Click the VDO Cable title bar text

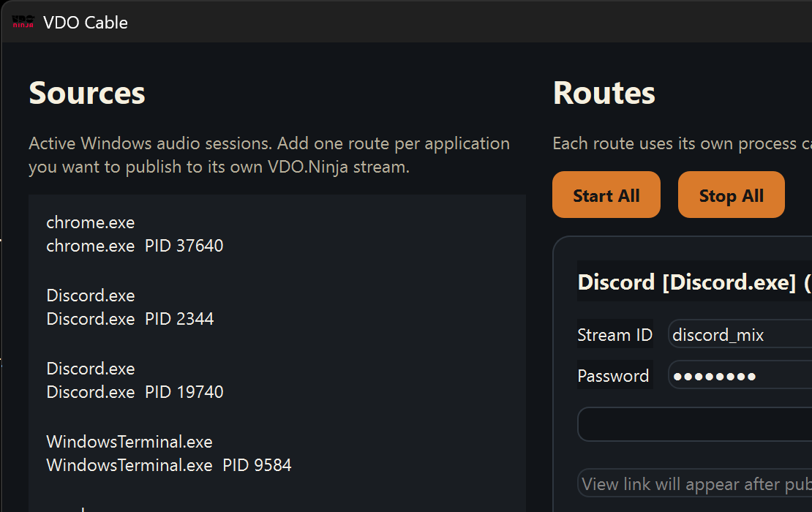[85, 22]
